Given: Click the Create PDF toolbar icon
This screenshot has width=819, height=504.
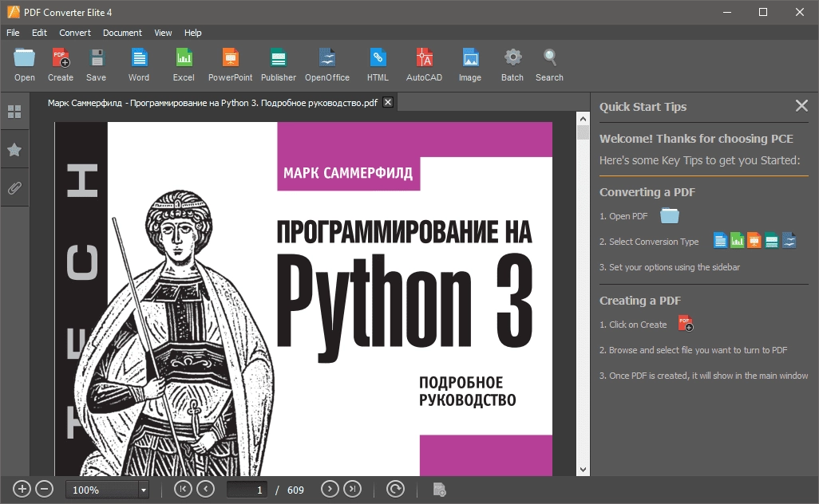Looking at the screenshot, I should click(x=61, y=57).
